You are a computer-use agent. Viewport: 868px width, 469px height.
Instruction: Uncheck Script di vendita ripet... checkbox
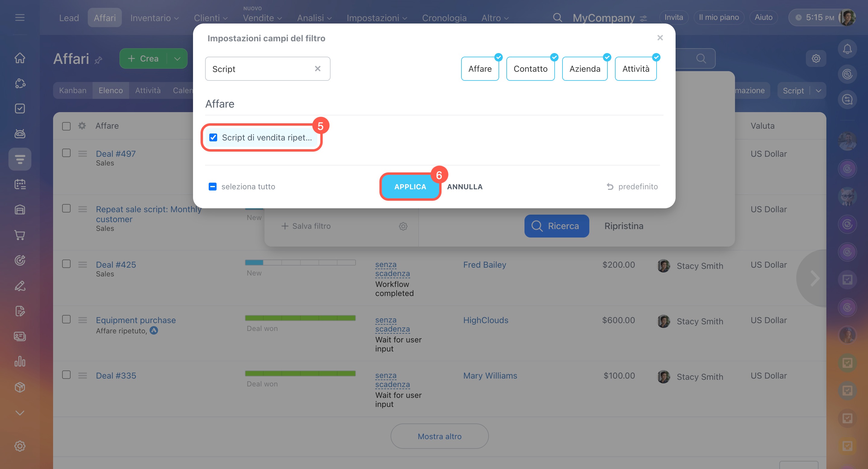213,137
